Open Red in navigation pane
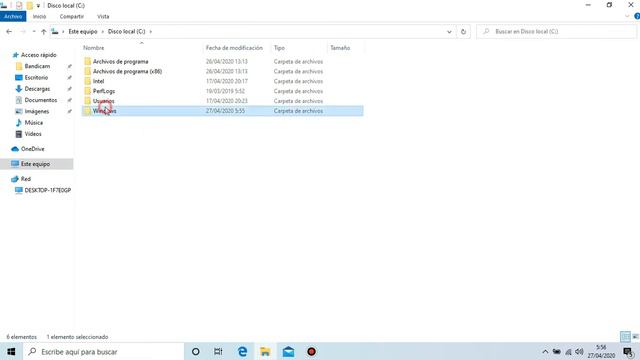The width and height of the screenshot is (640, 360). pyautogui.click(x=25, y=179)
